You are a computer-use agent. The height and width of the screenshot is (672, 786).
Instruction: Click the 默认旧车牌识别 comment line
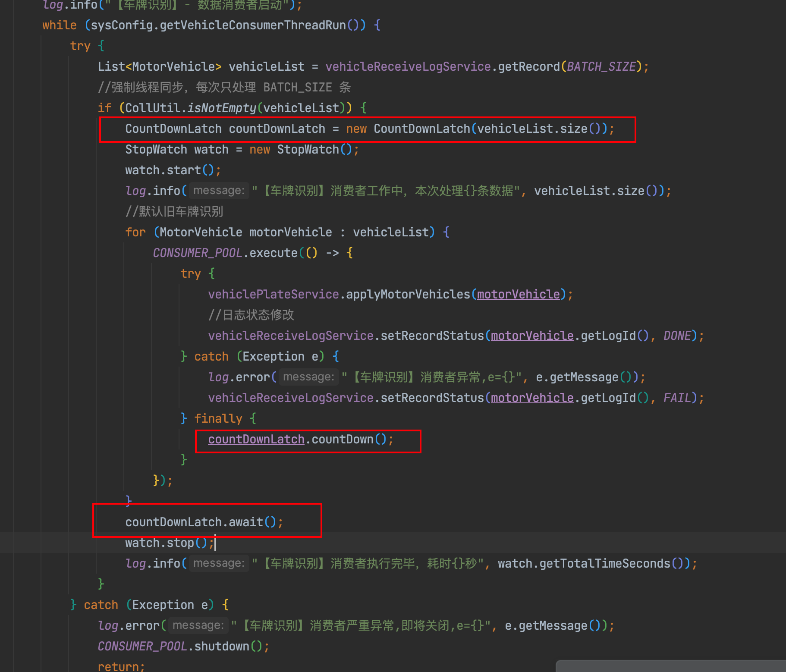pyautogui.click(x=174, y=211)
